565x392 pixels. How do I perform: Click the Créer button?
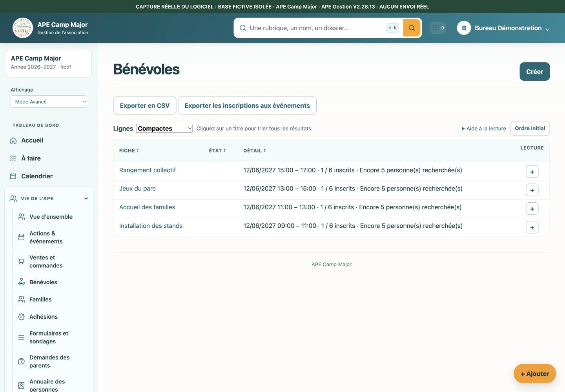[534, 71]
